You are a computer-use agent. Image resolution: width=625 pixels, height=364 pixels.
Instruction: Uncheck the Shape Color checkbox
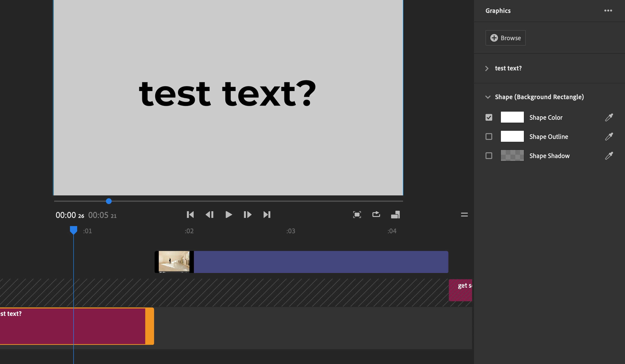pos(489,117)
